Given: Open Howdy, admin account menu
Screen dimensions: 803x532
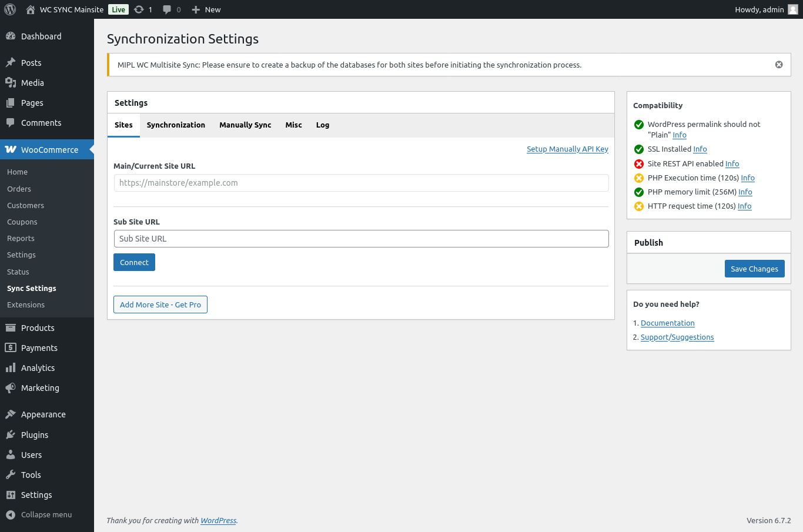Looking at the screenshot, I should pos(766,9).
